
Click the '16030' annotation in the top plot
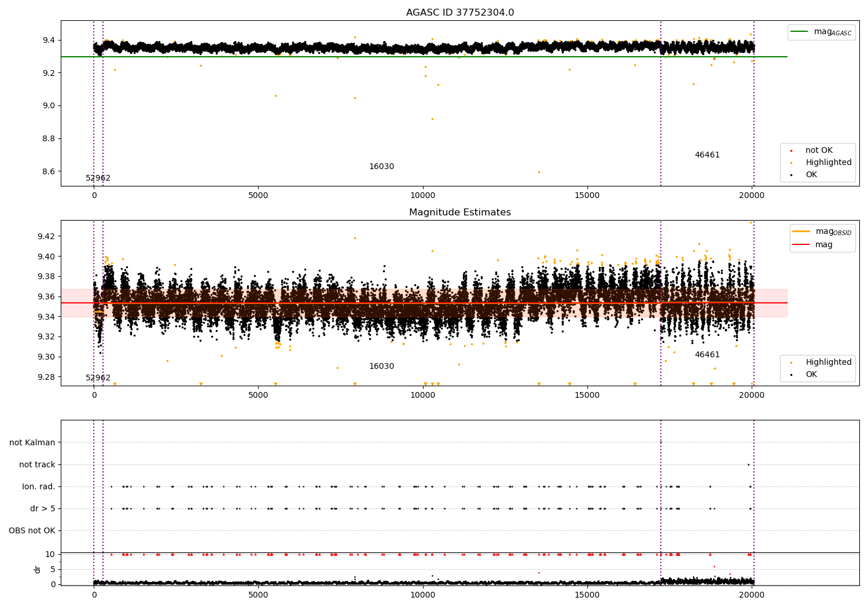381,167
